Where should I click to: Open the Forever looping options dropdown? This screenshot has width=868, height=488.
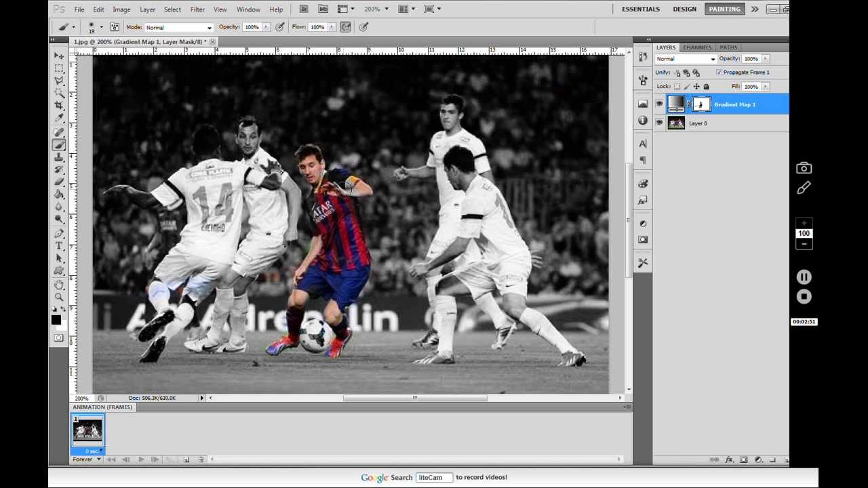click(87, 460)
